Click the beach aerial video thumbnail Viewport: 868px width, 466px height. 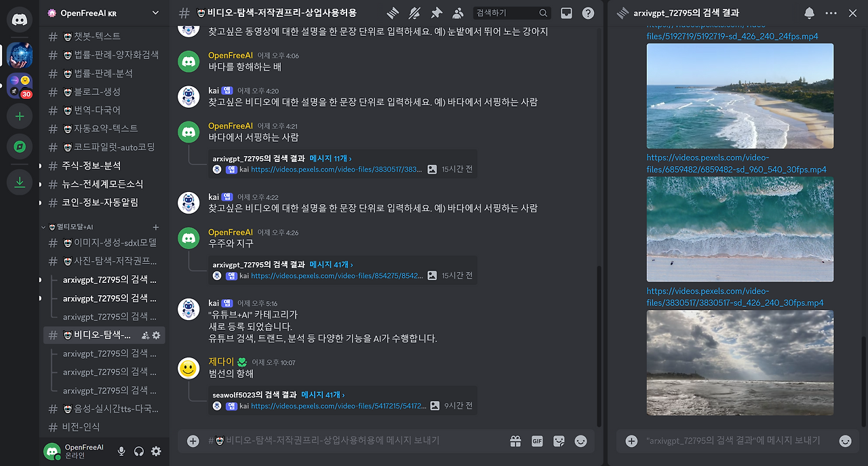[739, 96]
